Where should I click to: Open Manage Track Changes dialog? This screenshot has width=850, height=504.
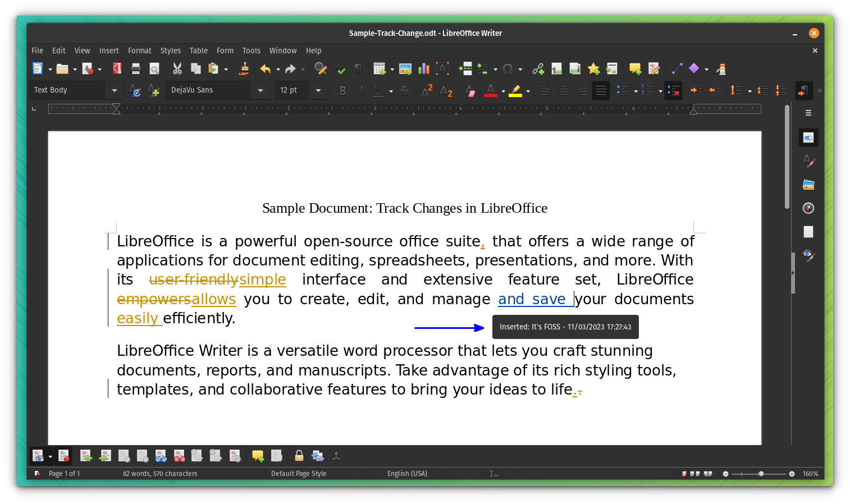point(235,456)
